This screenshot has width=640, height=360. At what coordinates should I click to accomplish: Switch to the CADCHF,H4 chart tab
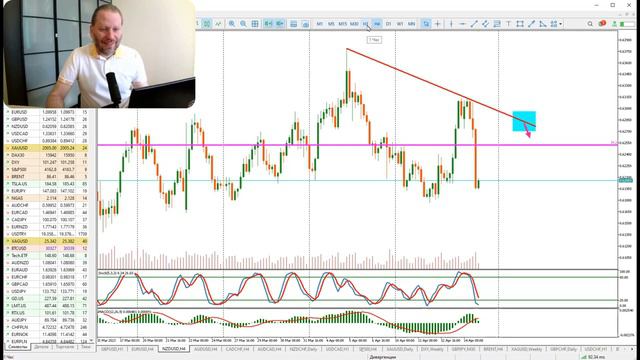tap(237, 349)
